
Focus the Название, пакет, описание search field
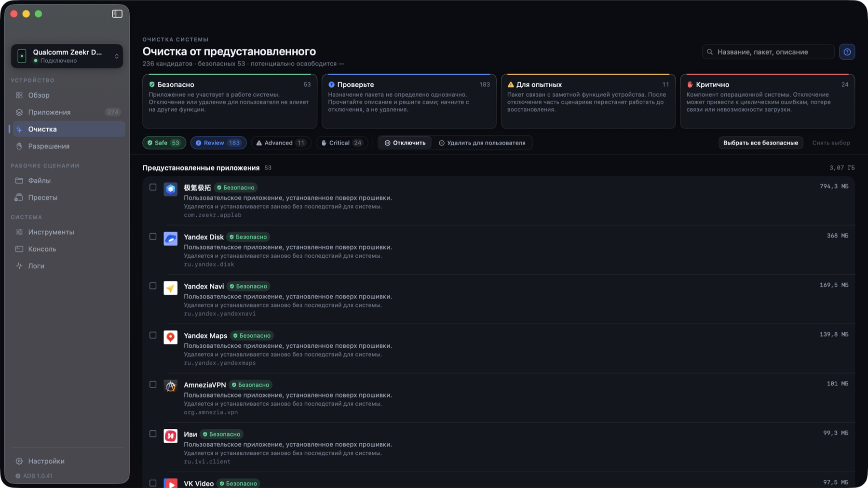(768, 52)
